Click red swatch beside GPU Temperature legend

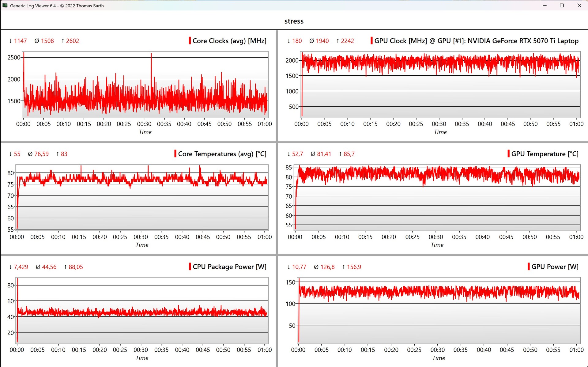tap(508, 153)
